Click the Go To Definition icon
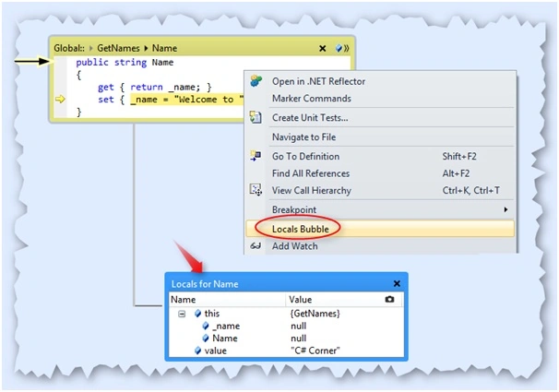This screenshot has width=559, height=392. point(256,156)
